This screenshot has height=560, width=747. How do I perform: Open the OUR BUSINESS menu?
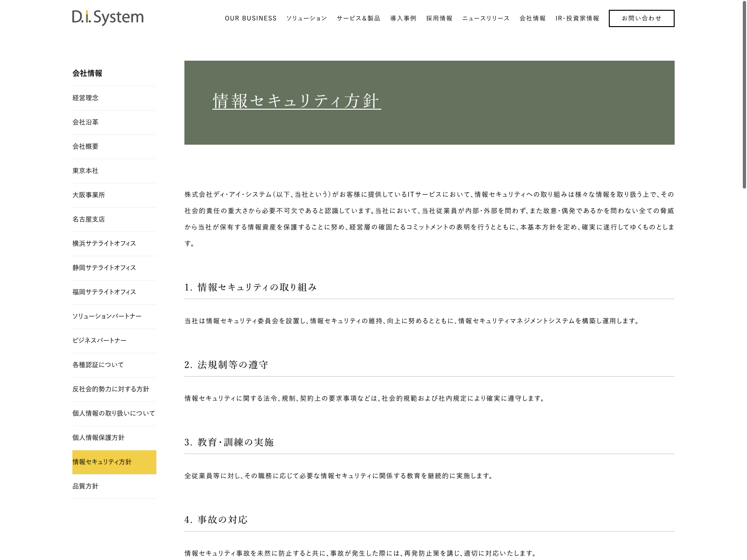(251, 19)
